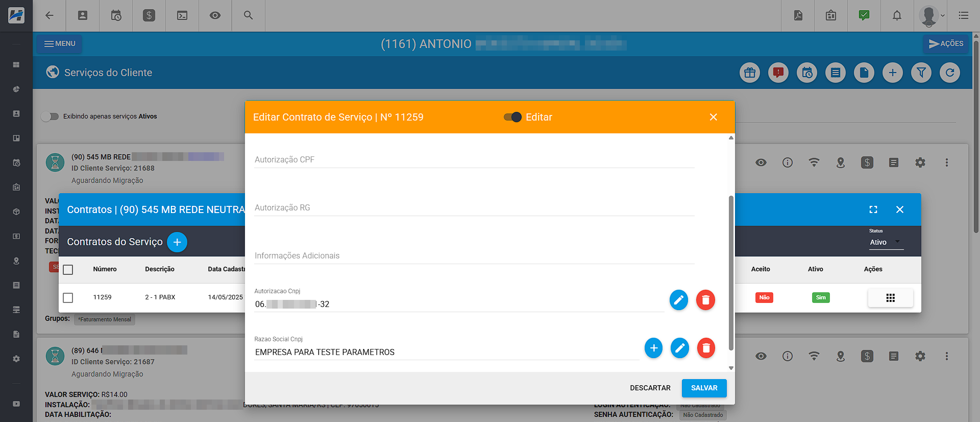This screenshot has height=422, width=980.
Task: Open the user avatar menu
Action: (932, 16)
